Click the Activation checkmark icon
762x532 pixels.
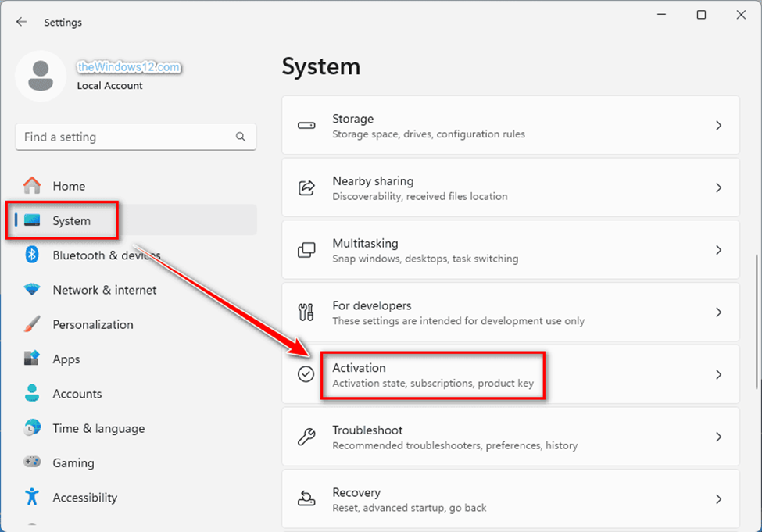(x=306, y=374)
